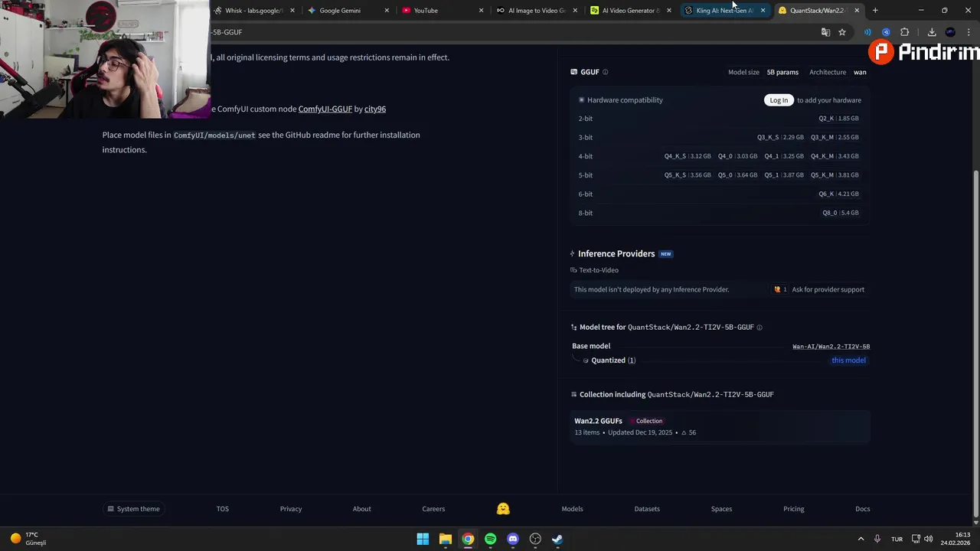980x551 pixels.
Task: Open the Docs footer link
Action: pyautogui.click(x=863, y=509)
